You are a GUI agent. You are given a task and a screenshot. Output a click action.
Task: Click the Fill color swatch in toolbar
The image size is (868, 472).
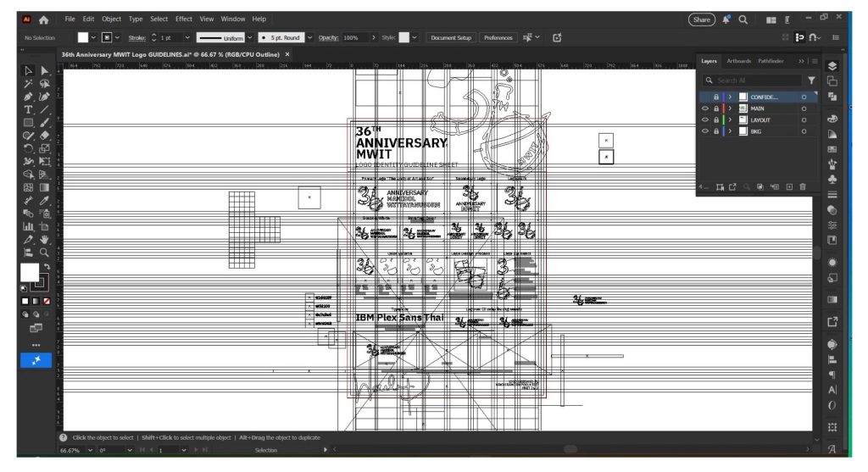pos(29,271)
